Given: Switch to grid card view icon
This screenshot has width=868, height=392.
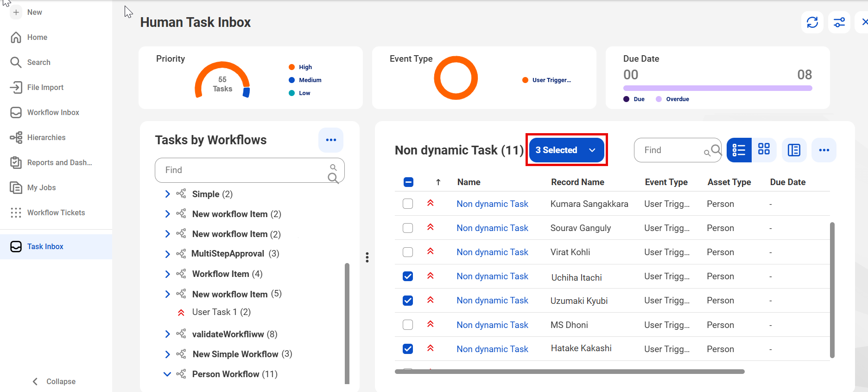Looking at the screenshot, I should [x=764, y=149].
